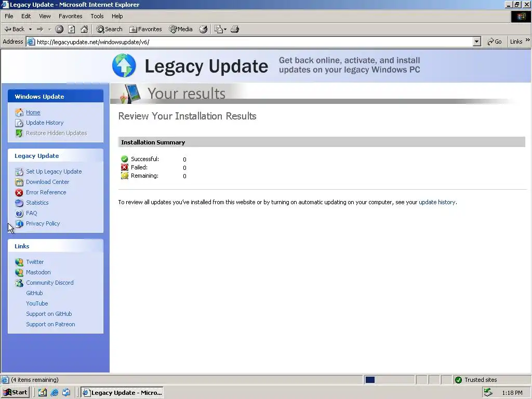The image size is (532, 399).
Task: Click the Mail toolbar icon
Action: [x=220, y=29]
